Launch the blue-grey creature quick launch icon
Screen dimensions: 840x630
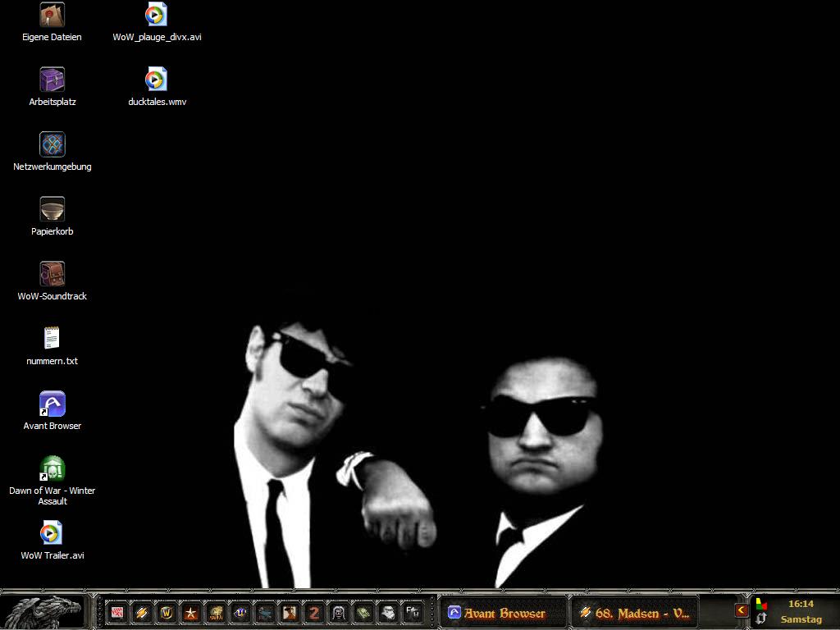pos(265,612)
